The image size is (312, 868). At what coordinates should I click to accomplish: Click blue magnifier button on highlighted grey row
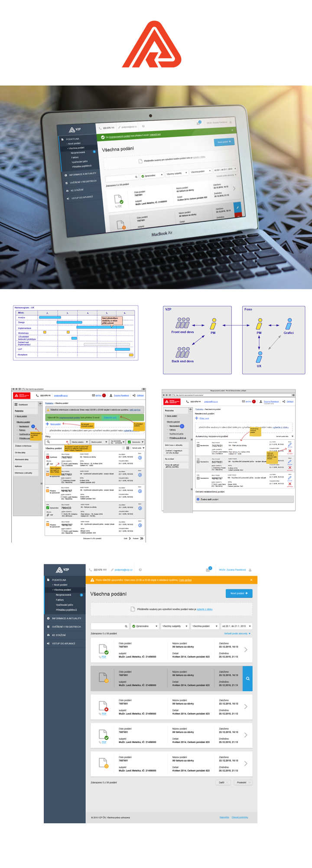[x=247, y=678]
